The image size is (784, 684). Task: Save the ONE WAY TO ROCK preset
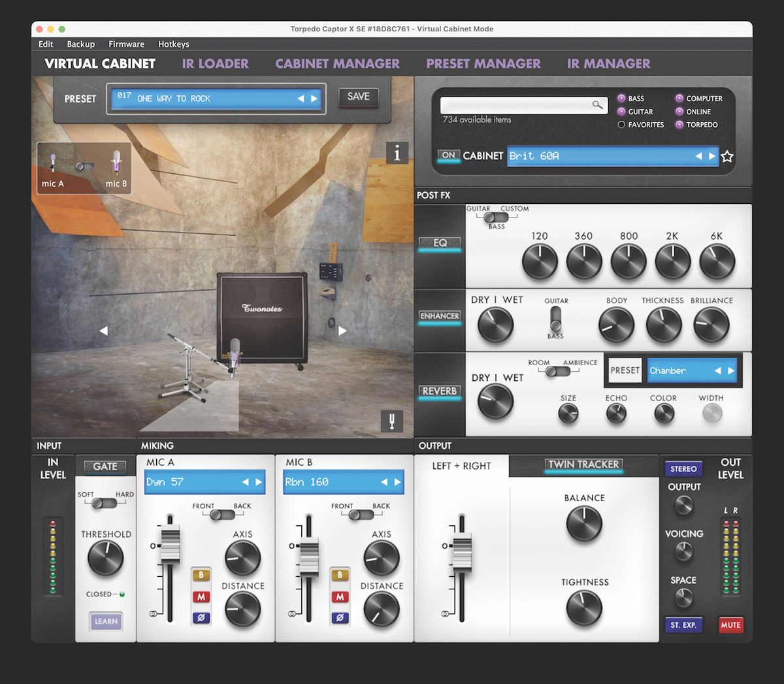[358, 97]
